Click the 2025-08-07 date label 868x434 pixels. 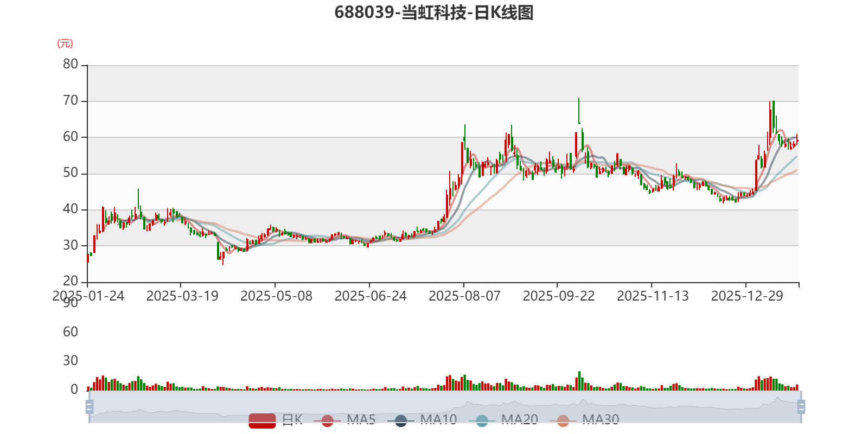pos(465,296)
